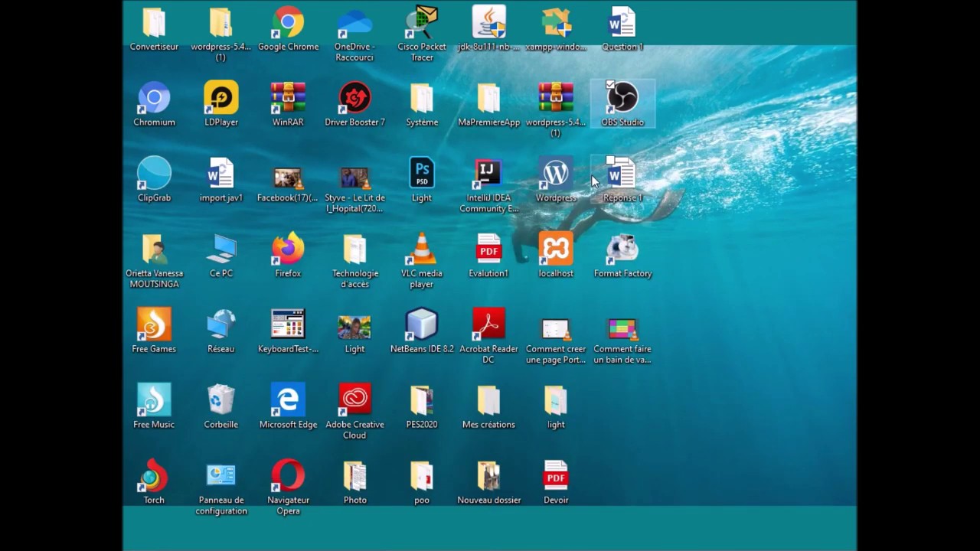This screenshot has width=980, height=551.
Task: Select the Evalution1 PDF file
Action: [x=488, y=249]
